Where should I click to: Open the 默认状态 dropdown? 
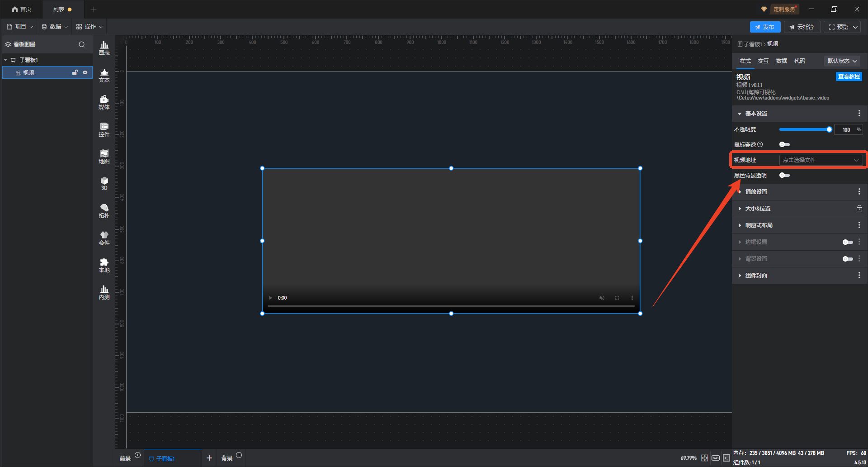842,61
